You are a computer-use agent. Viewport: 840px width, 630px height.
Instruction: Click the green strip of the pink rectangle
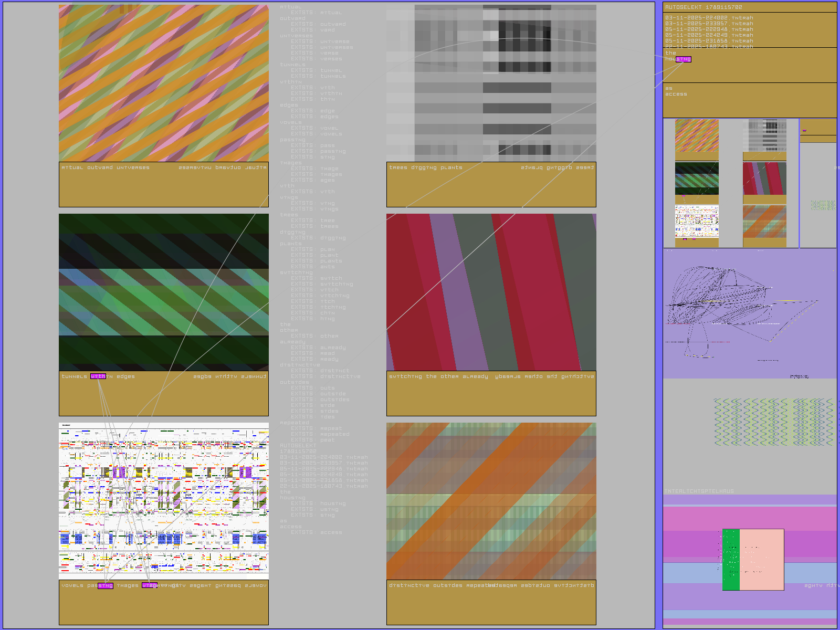[x=731, y=559]
